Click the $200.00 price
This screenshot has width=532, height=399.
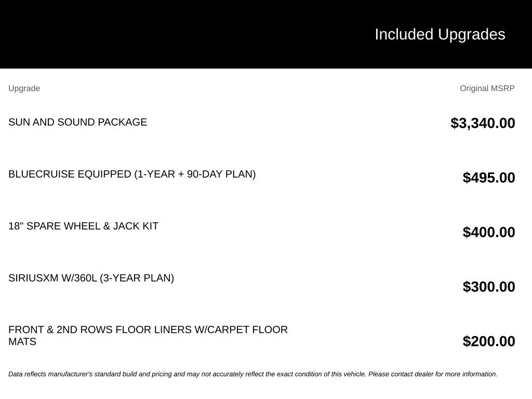click(x=488, y=341)
